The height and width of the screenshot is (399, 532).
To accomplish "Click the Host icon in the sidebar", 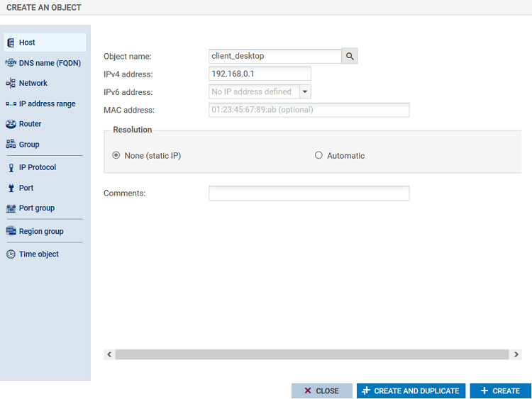I will [x=11, y=43].
